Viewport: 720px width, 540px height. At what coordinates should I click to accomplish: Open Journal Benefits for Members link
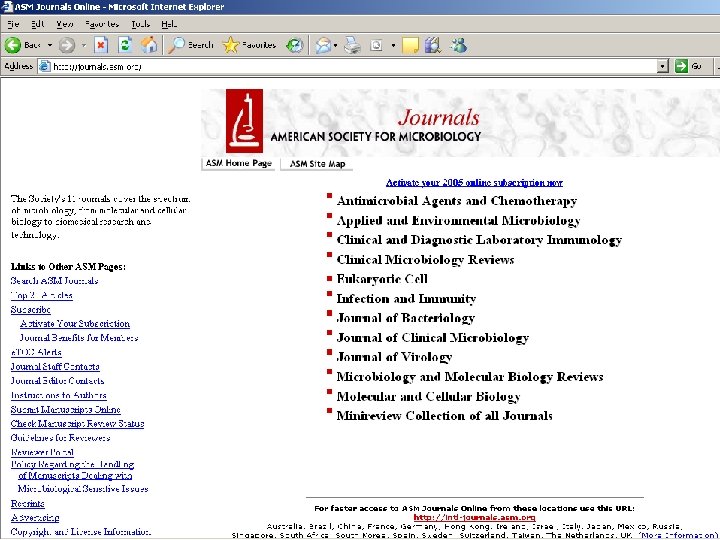tap(79, 338)
